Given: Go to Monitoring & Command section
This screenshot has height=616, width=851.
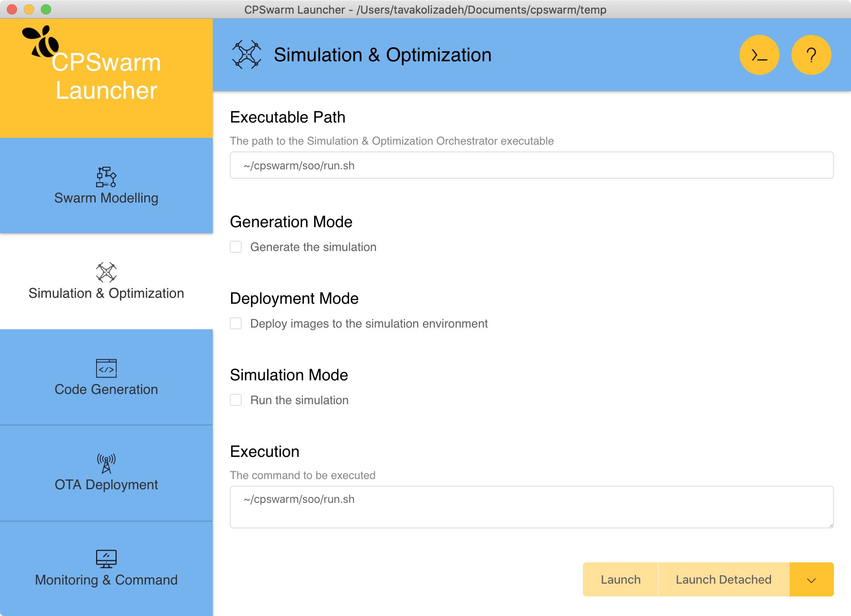Looking at the screenshot, I should pyautogui.click(x=106, y=579).
